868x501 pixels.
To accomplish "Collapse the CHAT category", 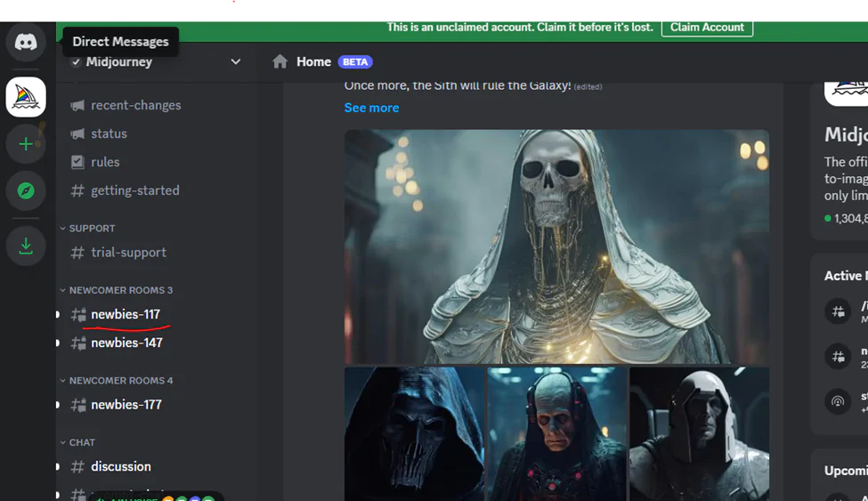I will coord(82,442).
